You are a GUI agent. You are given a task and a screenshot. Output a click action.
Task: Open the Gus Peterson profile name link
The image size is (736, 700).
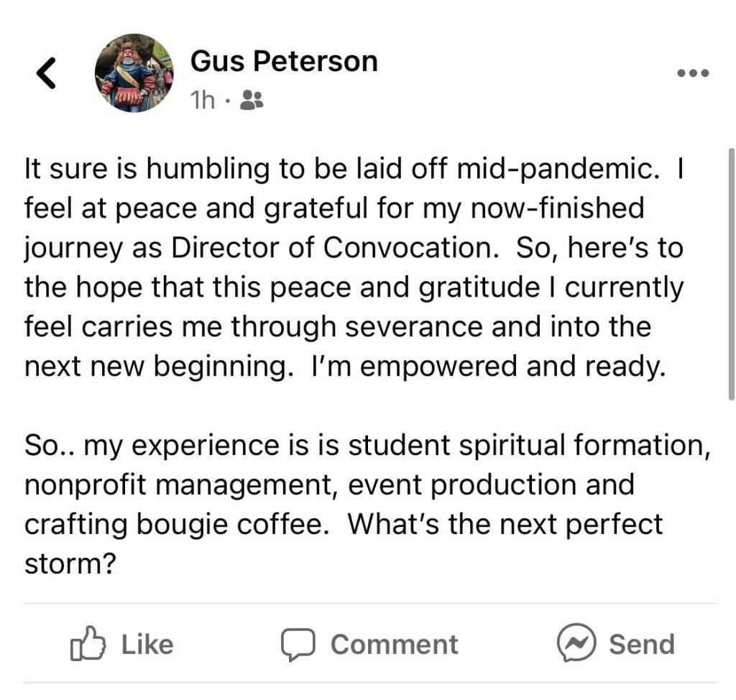click(284, 62)
